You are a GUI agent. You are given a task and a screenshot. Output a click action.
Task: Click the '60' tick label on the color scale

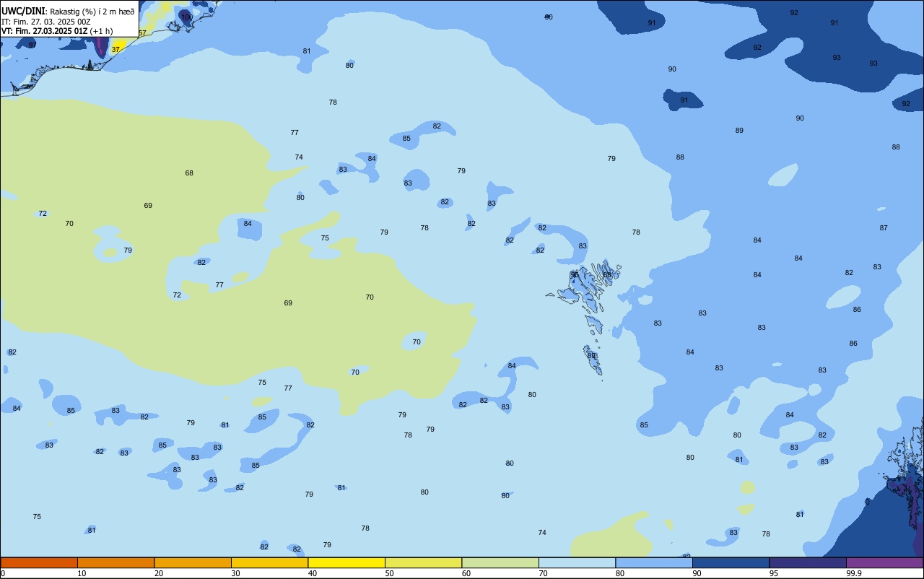[466, 573]
